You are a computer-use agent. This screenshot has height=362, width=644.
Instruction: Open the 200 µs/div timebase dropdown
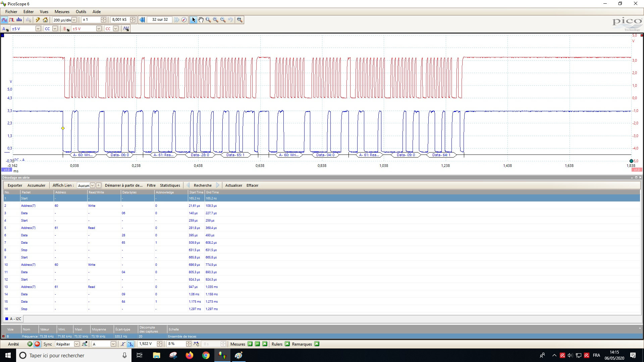(74, 20)
